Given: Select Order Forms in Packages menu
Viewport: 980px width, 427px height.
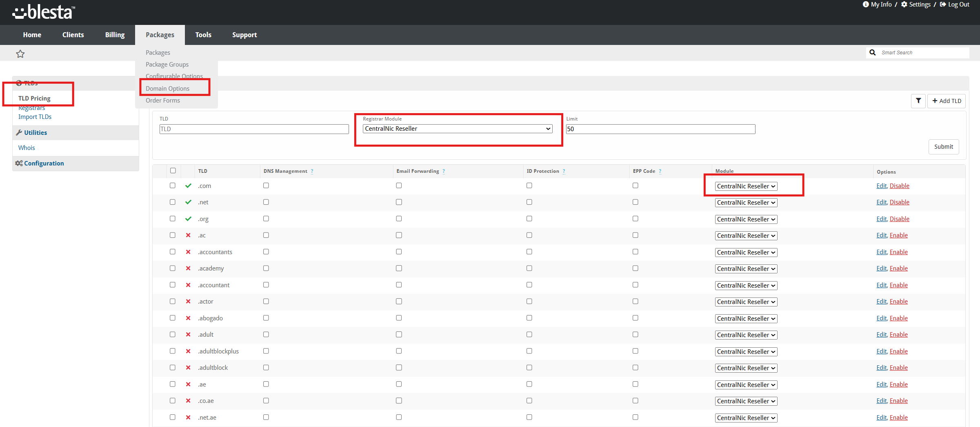Looking at the screenshot, I should coord(163,101).
